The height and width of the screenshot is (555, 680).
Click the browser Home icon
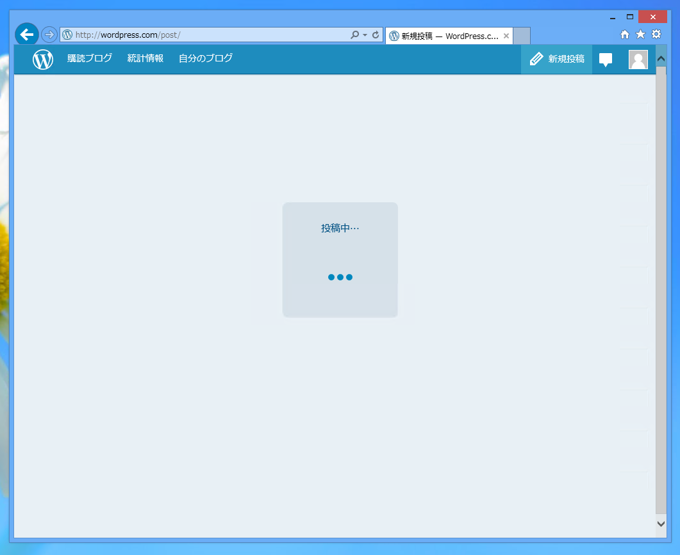point(624,34)
